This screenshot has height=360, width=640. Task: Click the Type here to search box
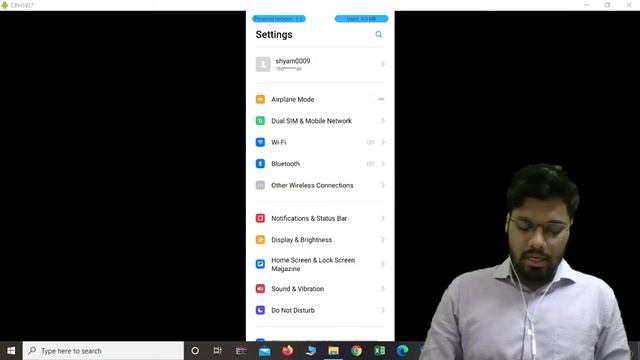(103, 351)
